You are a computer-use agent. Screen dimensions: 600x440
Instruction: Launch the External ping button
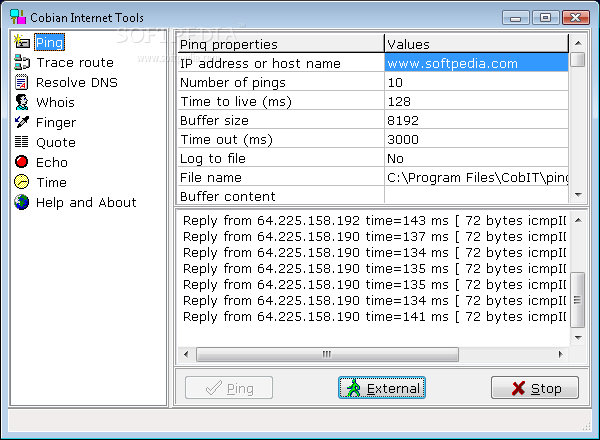pyautogui.click(x=382, y=388)
